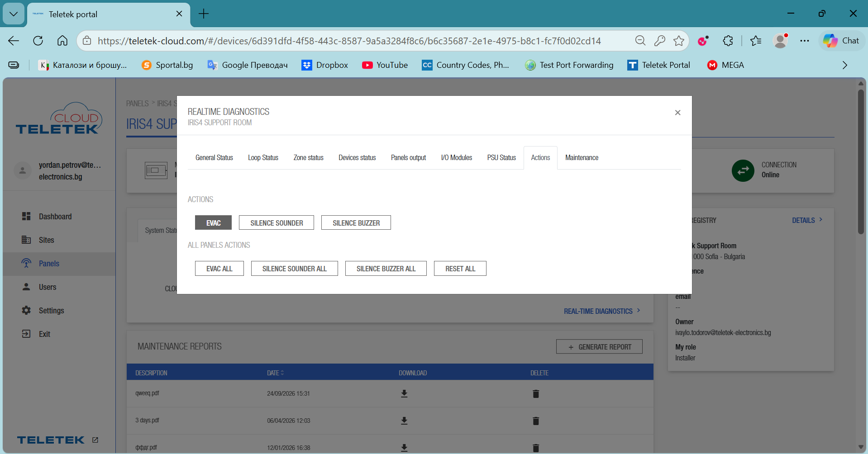Click the browser address bar URL

pyautogui.click(x=349, y=41)
